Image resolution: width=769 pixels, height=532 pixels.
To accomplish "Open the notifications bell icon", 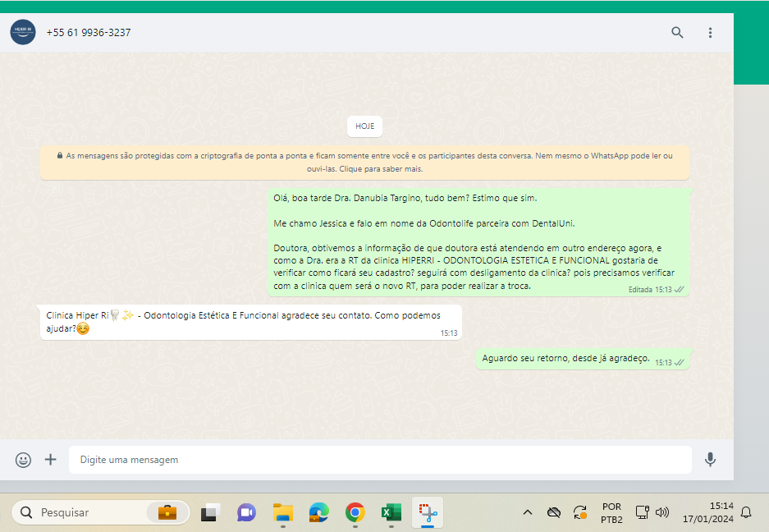I will [x=746, y=512].
